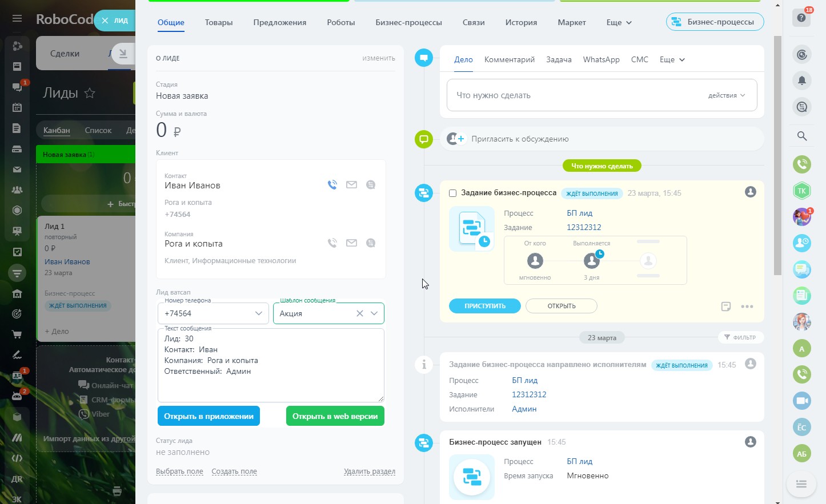Open БП лид link in the yellow task card
Screen dimensions: 826x504
580,213
